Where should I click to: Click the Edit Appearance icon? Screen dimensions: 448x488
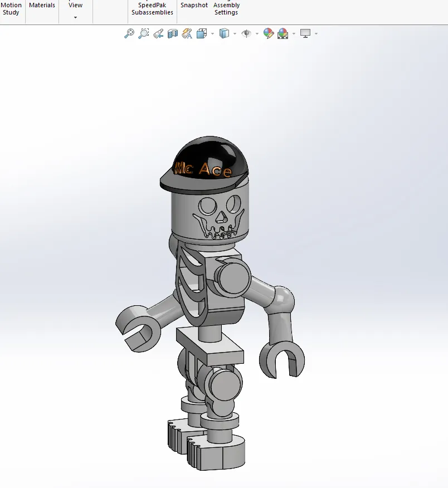pos(269,33)
